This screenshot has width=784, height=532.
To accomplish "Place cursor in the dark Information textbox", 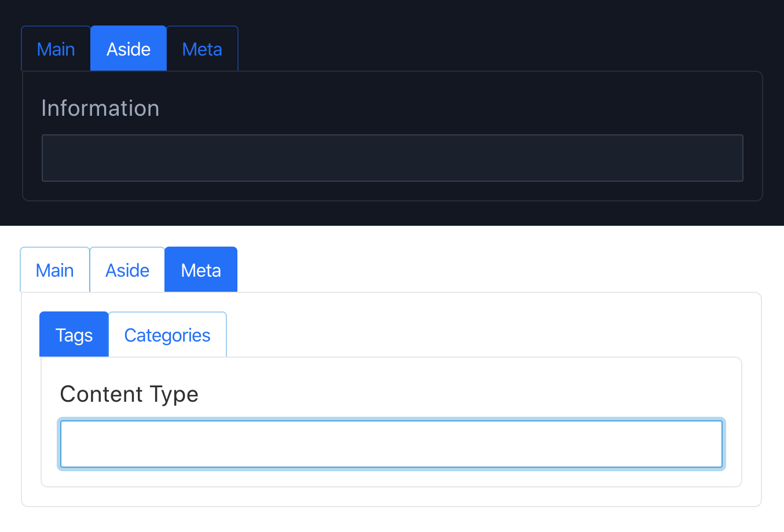I will [x=392, y=158].
